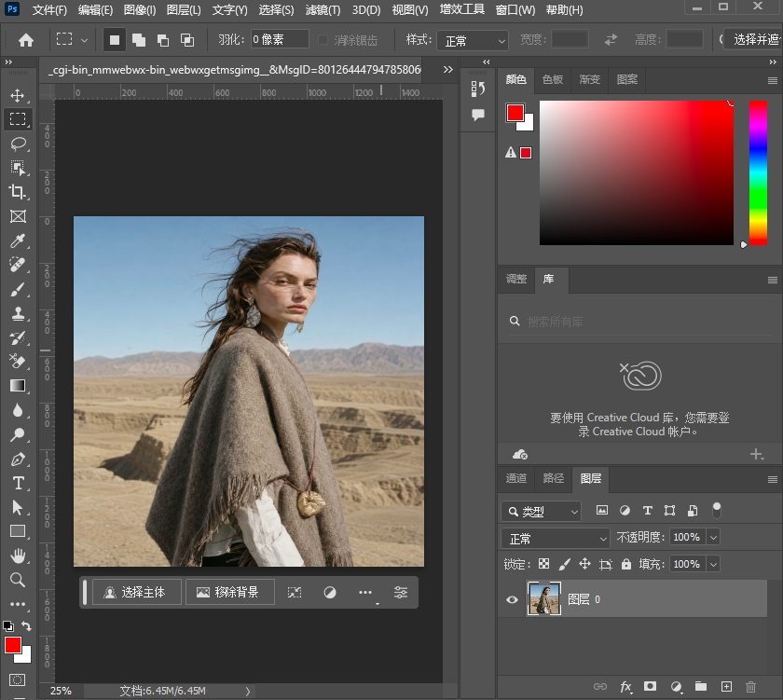
Task: Open the layer filter 类型 dropdown
Action: [x=541, y=512]
